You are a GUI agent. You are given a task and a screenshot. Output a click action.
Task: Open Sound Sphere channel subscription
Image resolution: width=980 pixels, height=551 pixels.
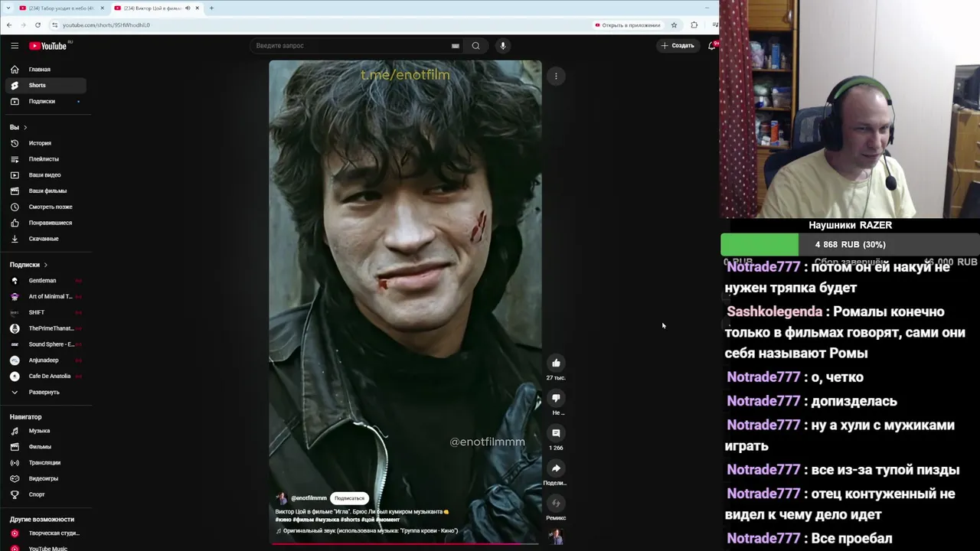click(x=46, y=344)
